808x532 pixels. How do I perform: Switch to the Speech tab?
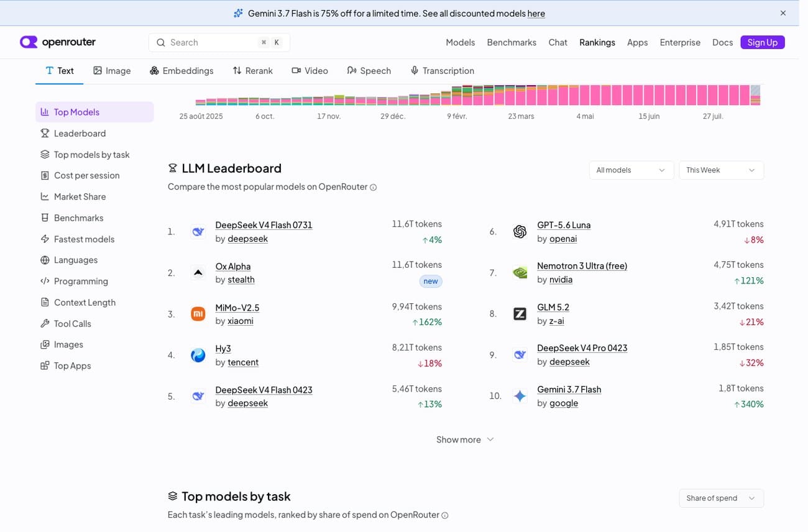click(x=369, y=71)
